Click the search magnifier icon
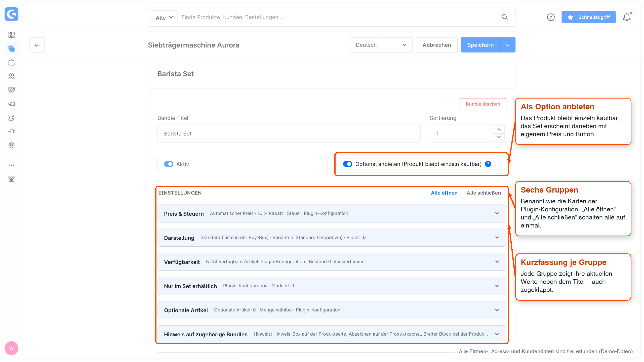This screenshot has width=644, height=362. point(505,17)
